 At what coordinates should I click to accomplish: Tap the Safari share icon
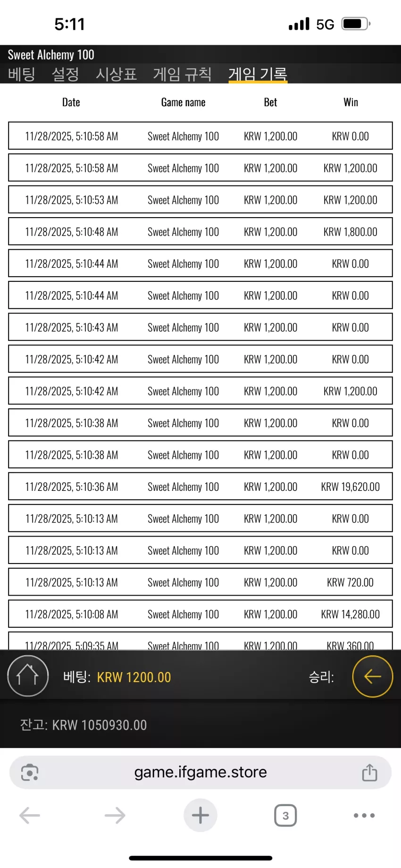[x=369, y=772]
